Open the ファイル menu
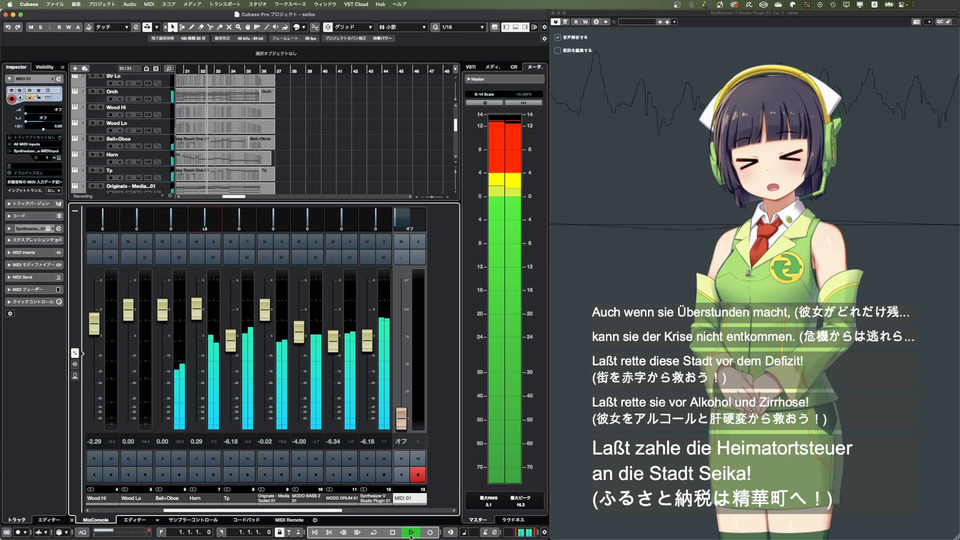 tap(54, 4)
